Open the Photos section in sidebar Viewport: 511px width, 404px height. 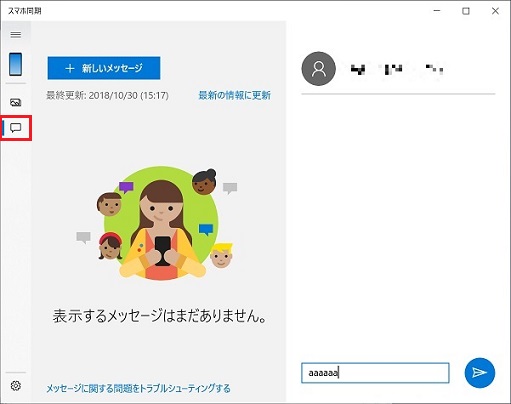[16, 102]
